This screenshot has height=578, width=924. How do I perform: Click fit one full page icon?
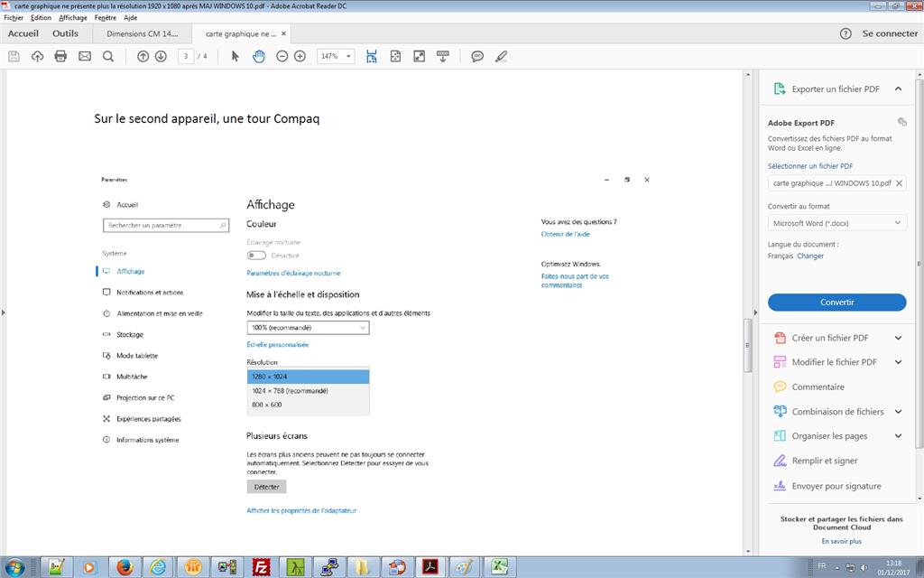[395, 57]
